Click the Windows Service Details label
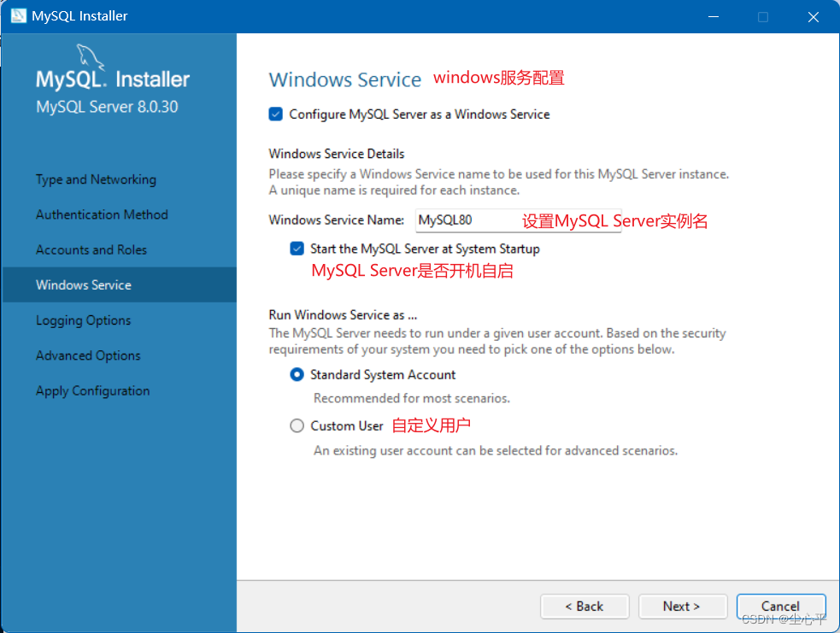 (x=337, y=154)
